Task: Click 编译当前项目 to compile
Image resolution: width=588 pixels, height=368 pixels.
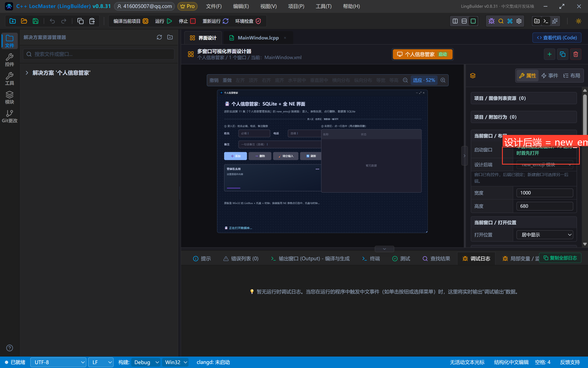Action: [x=131, y=21]
